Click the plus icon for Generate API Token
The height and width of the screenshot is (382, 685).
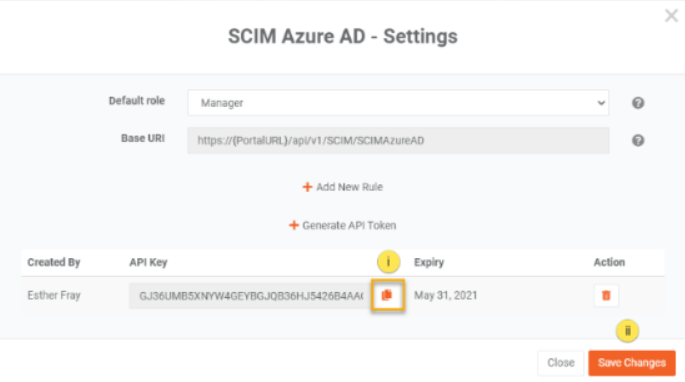(x=294, y=226)
